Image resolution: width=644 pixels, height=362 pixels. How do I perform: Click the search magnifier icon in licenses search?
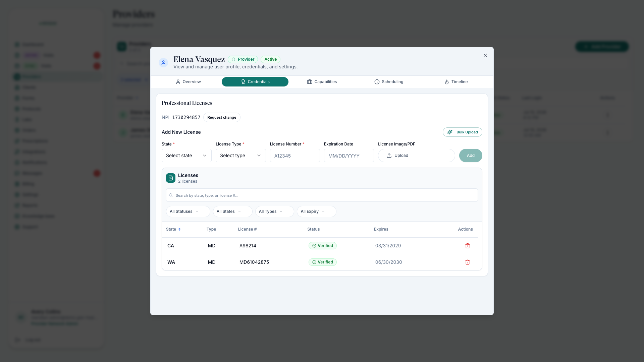[171, 195]
